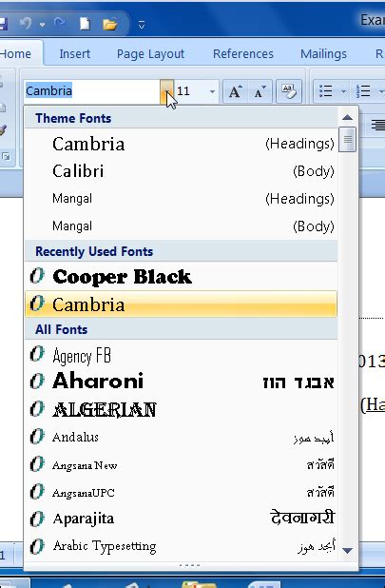Click the font list scroll down arrow

[347, 551]
